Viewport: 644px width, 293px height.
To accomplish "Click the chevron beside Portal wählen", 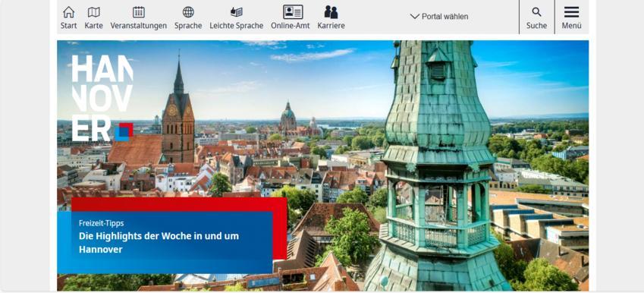I will (x=414, y=17).
